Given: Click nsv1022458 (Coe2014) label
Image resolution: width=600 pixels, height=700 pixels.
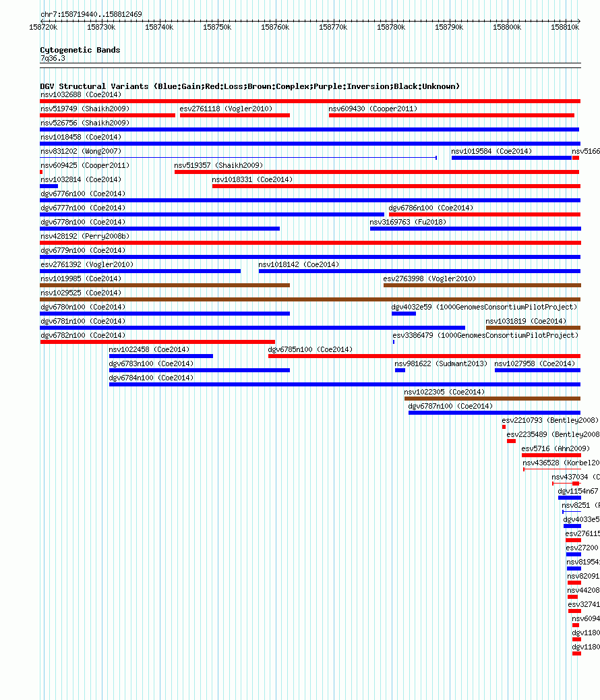Looking at the screenshot, I should pyautogui.click(x=149, y=350).
